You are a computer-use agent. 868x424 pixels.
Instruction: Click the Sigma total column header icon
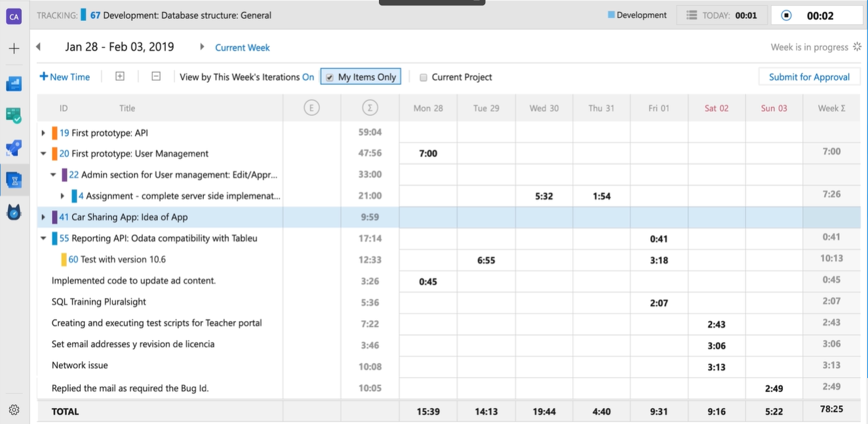click(x=370, y=108)
